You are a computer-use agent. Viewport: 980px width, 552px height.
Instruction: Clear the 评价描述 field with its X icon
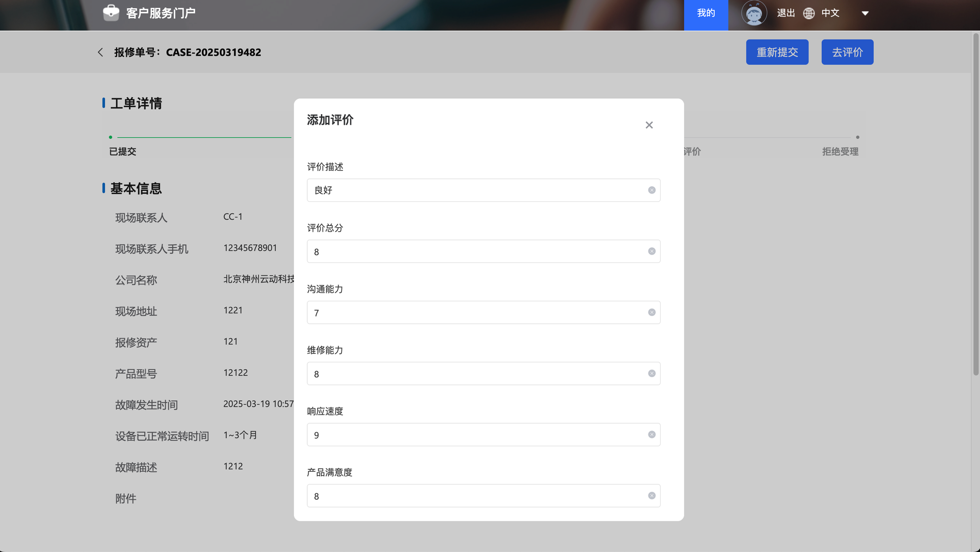click(652, 190)
